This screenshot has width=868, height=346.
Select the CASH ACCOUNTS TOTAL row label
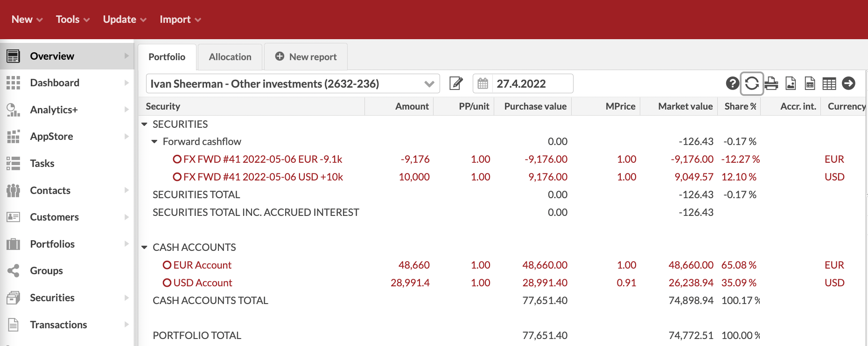point(210,300)
